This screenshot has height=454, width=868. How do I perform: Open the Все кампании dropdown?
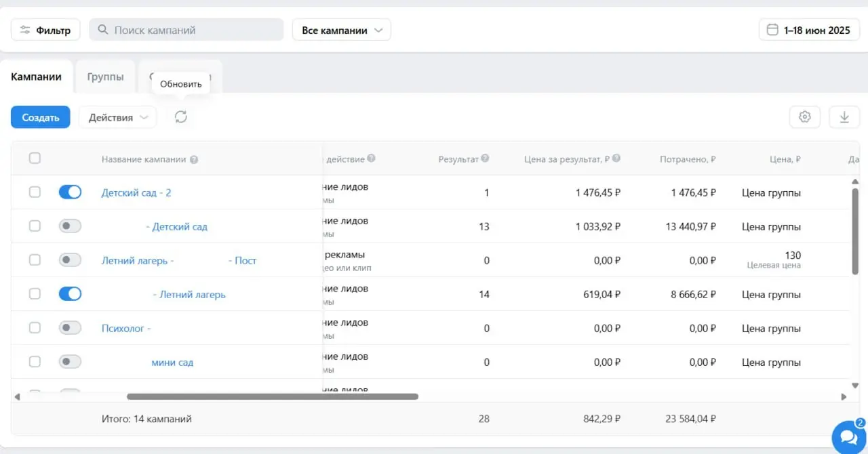tap(342, 30)
